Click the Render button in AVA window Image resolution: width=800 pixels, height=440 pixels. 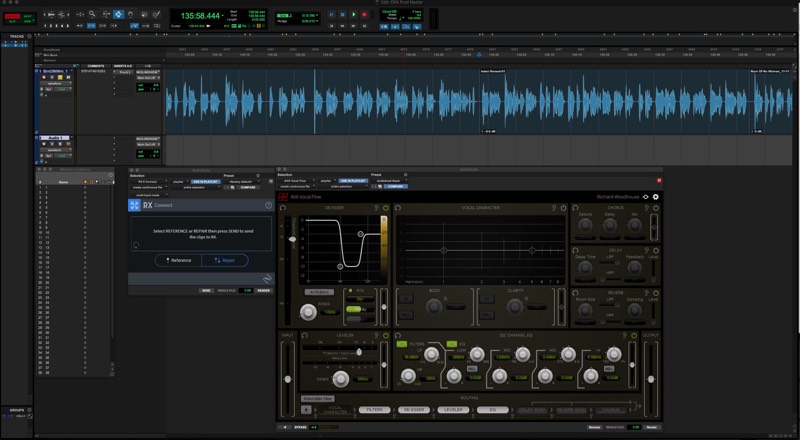(x=652, y=427)
